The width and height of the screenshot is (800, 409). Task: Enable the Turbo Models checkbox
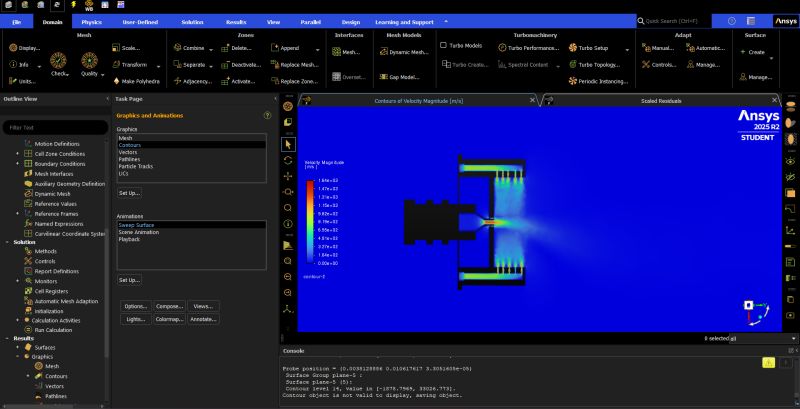443,46
